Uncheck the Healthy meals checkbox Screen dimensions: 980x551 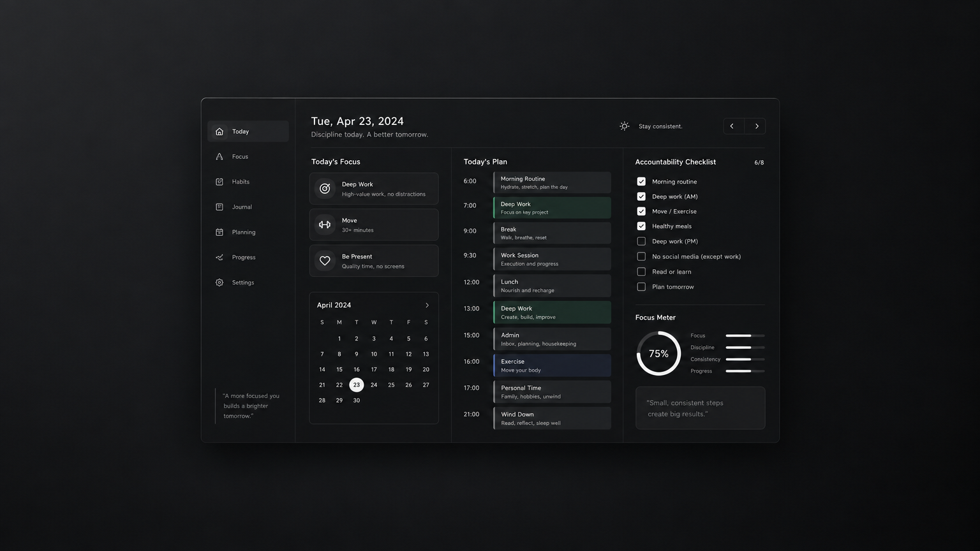coord(641,226)
